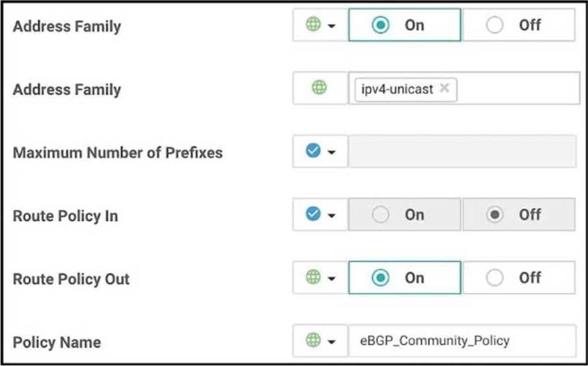The height and width of the screenshot is (366, 588).
Task: Click the globe icon beside ipv4-unicast field
Action: (319, 88)
